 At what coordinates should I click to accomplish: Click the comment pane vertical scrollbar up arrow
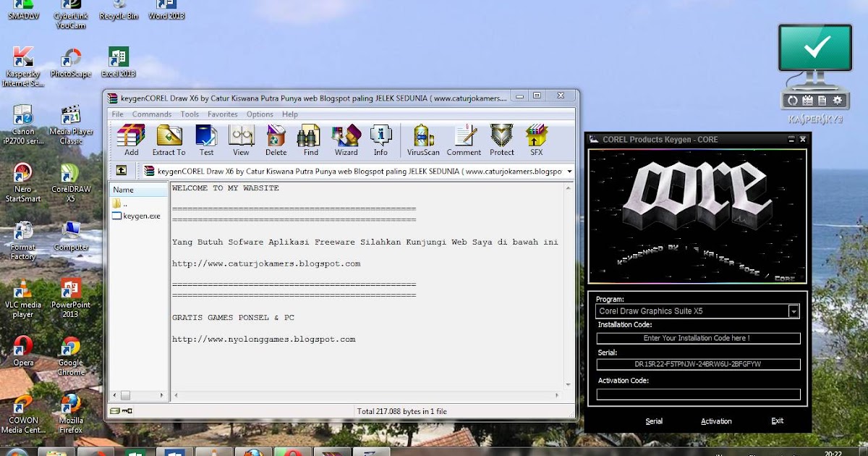(x=570, y=187)
